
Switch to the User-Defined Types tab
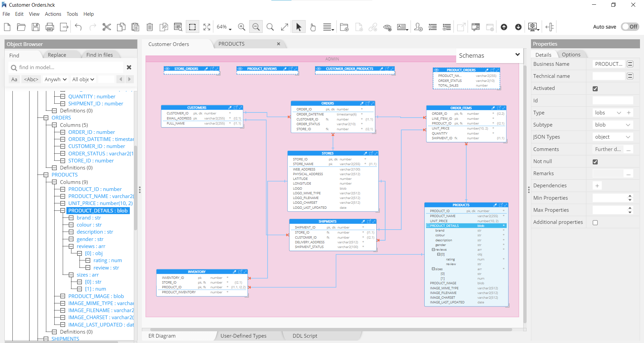244,336
